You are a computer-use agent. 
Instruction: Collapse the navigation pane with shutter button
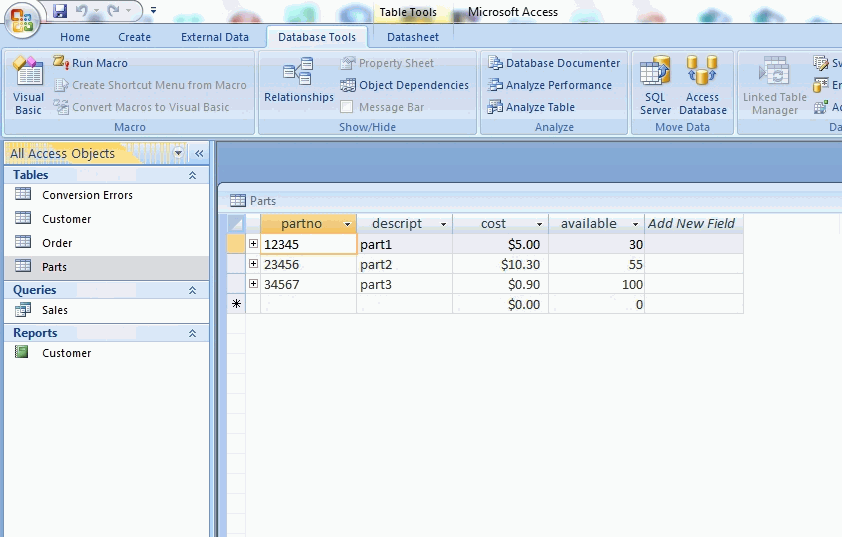click(199, 154)
